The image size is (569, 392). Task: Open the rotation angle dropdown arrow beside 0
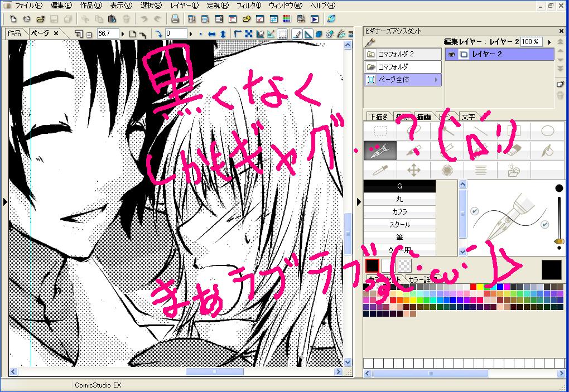pyautogui.click(x=191, y=34)
